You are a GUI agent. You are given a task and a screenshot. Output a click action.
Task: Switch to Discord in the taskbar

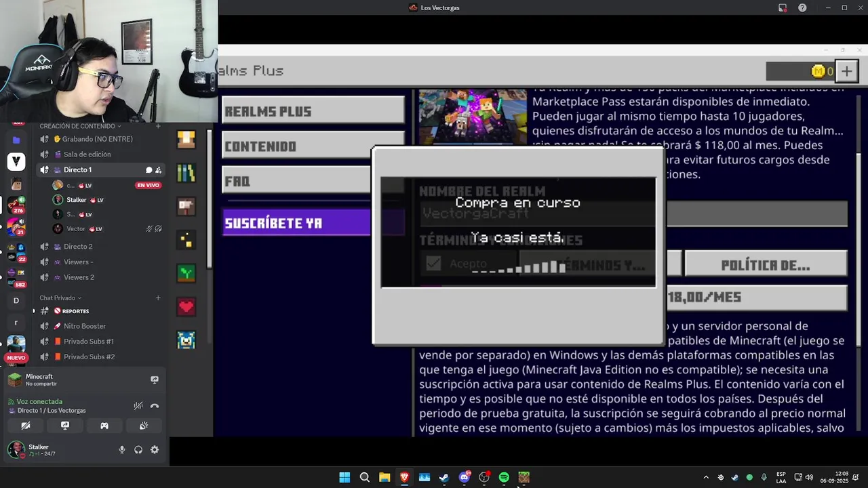(464, 477)
